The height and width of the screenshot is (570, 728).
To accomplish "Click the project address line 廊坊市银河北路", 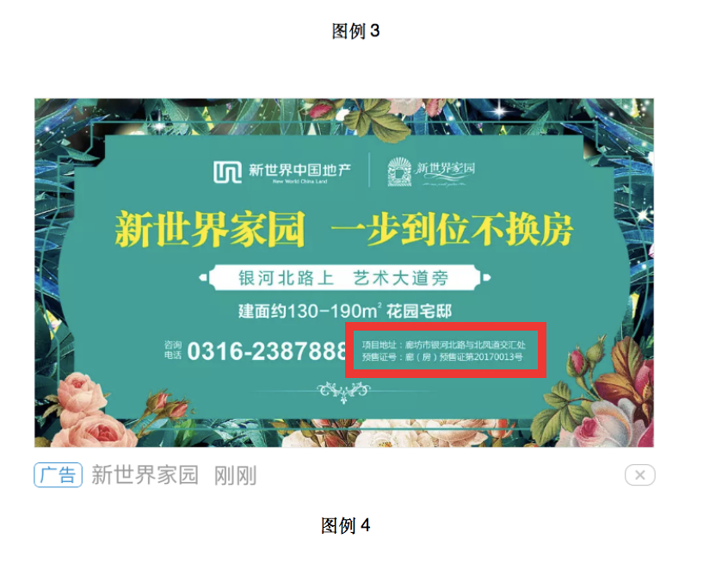I will click(x=443, y=344).
